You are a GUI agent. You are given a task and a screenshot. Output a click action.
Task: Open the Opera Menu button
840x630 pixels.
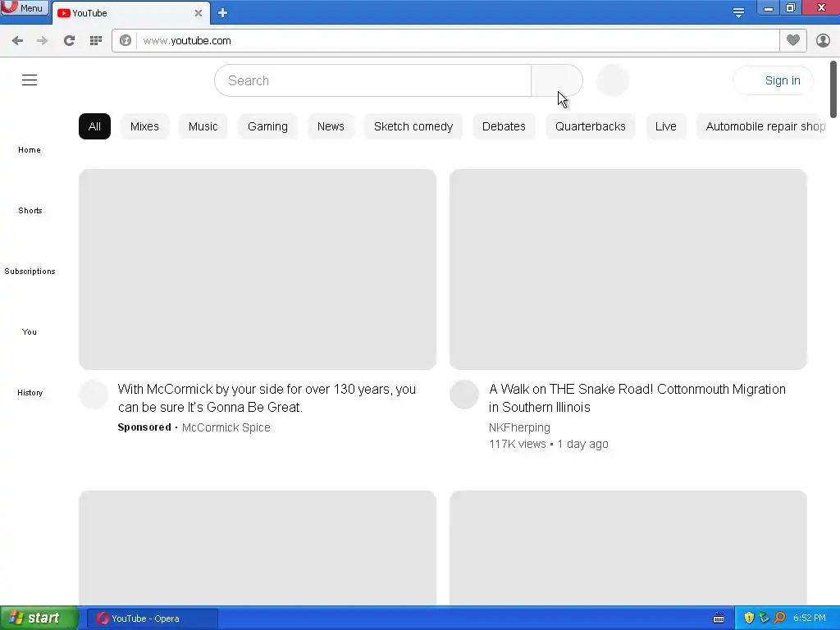click(25, 7)
